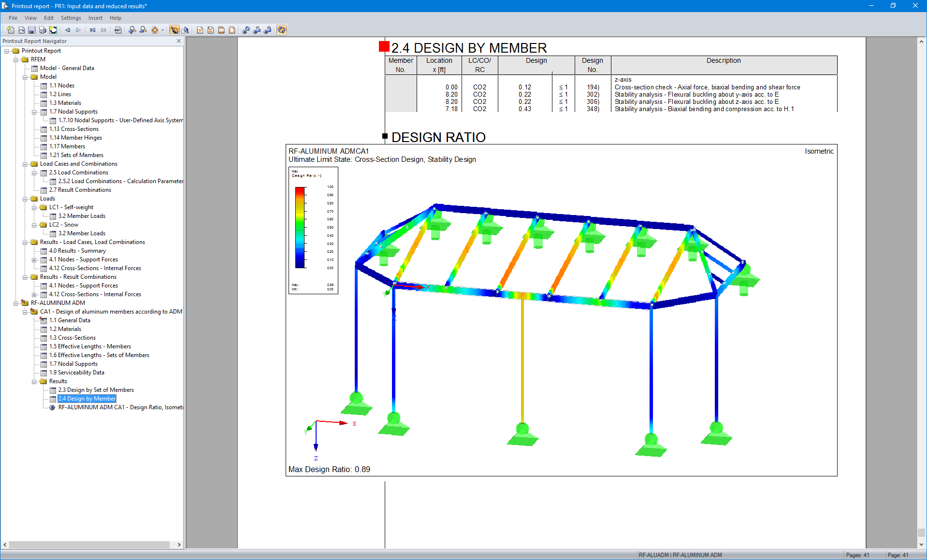Collapse the Printout Report root node
Image resolution: width=927 pixels, height=560 pixels.
(x=7, y=51)
